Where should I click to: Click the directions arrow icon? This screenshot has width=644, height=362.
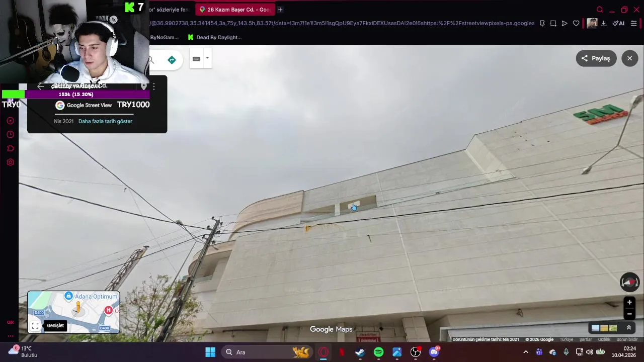[172, 60]
